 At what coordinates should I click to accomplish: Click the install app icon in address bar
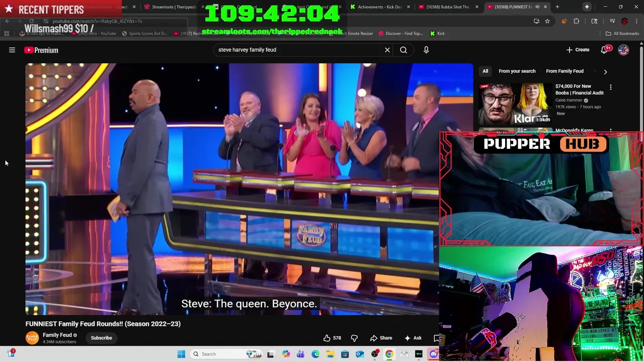[536, 21]
